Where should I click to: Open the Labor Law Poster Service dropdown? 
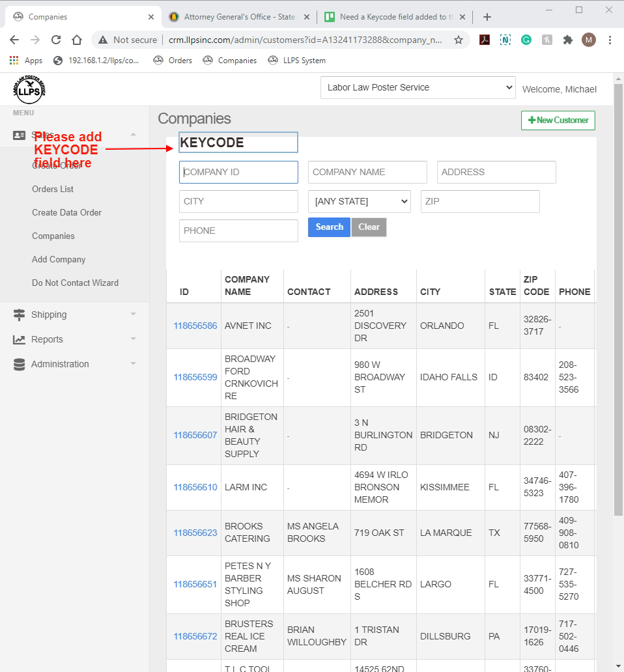[x=418, y=88]
